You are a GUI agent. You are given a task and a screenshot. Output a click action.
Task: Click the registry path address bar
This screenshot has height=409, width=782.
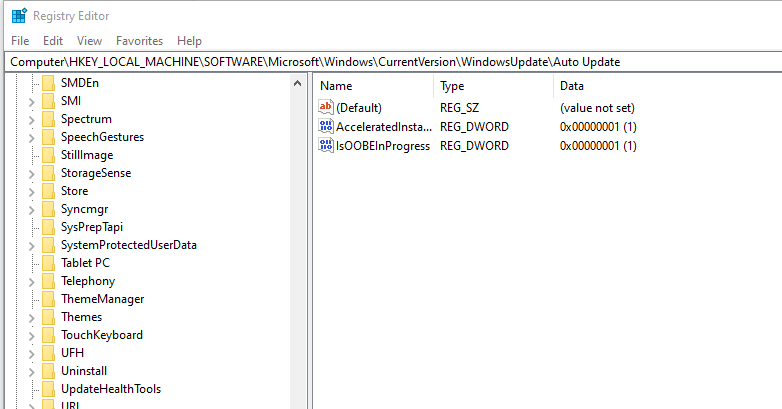pos(394,62)
